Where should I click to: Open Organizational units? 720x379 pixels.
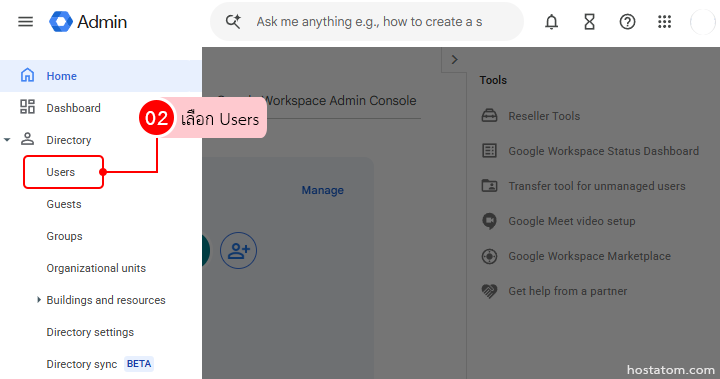(96, 268)
